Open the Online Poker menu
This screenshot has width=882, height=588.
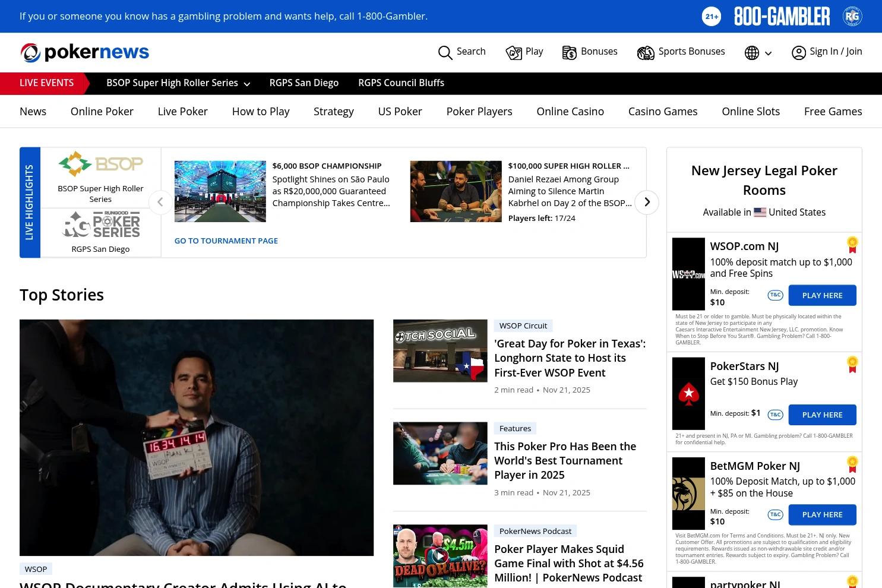pos(102,112)
